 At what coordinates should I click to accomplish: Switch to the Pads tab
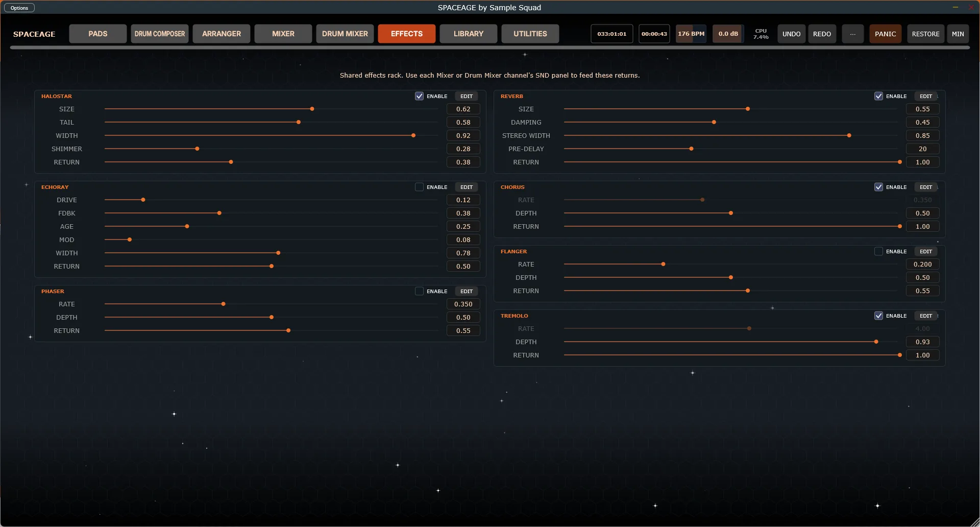[98, 34]
